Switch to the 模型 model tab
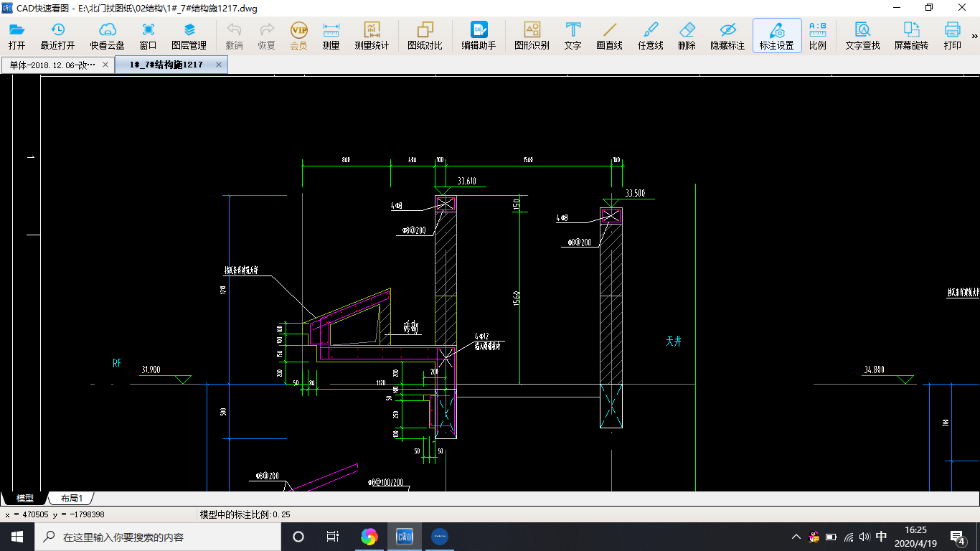Viewport: 980px width, 551px height. click(24, 498)
